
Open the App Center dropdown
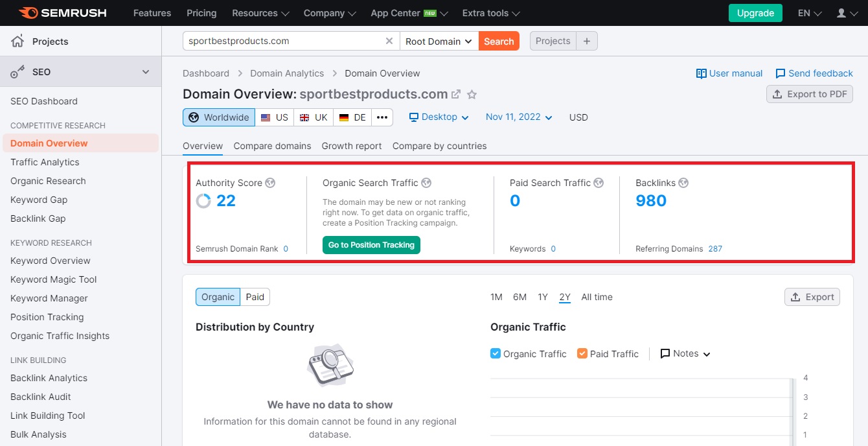(409, 13)
